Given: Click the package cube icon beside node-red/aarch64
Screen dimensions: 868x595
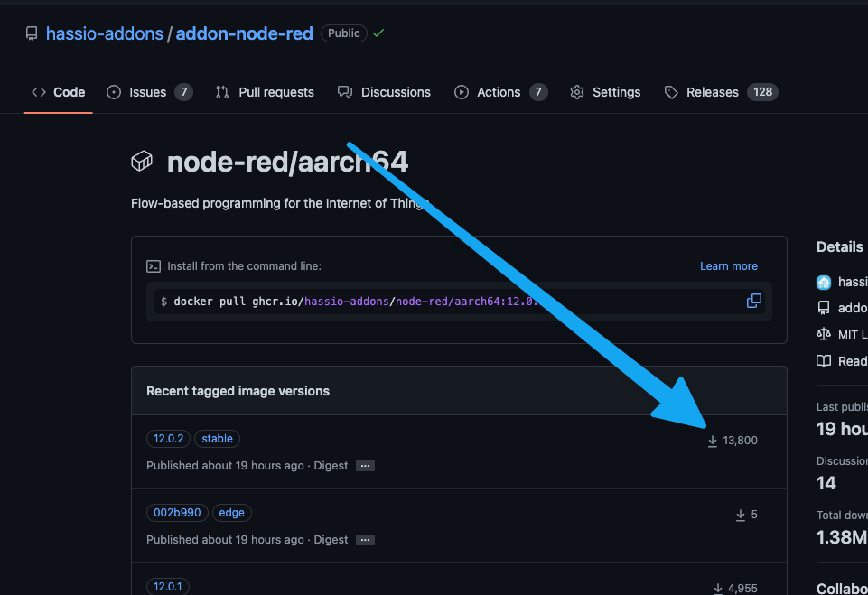Looking at the screenshot, I should (142, 161).
